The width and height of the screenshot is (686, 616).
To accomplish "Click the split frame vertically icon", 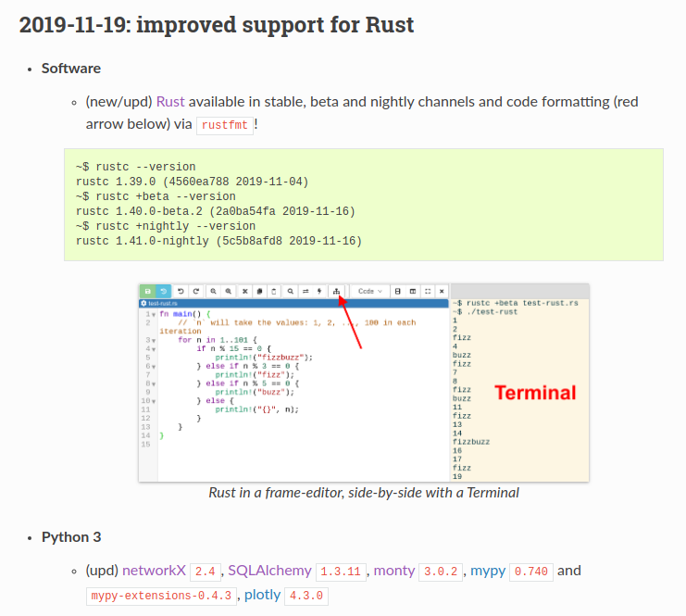I will pos(413,291).
